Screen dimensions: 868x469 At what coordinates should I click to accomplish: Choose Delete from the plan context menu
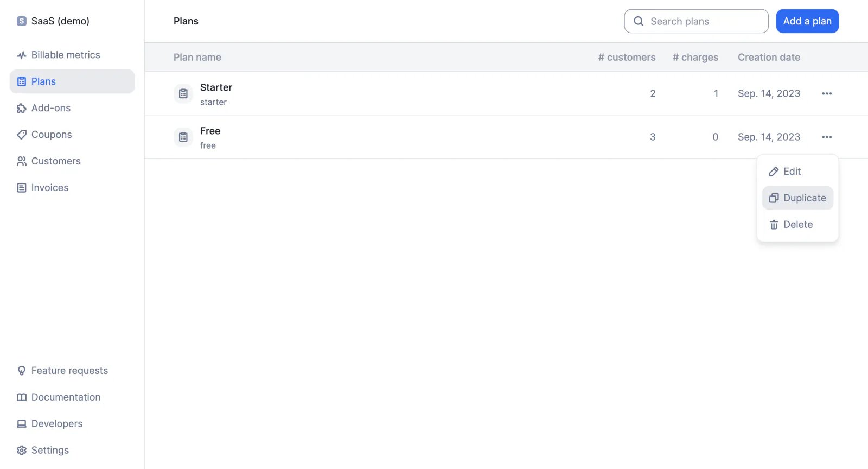pyautogui.click(x=797, y=225)
